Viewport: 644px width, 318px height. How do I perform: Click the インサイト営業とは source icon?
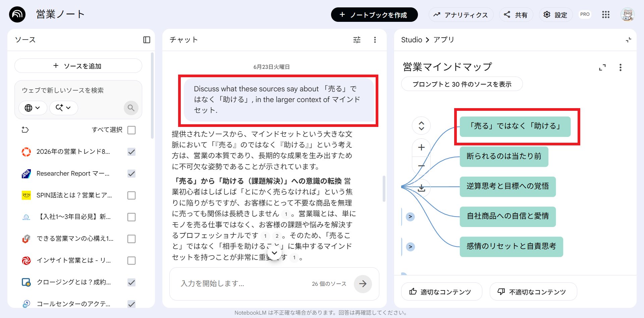pyautogui.click(x=26, y=260)
